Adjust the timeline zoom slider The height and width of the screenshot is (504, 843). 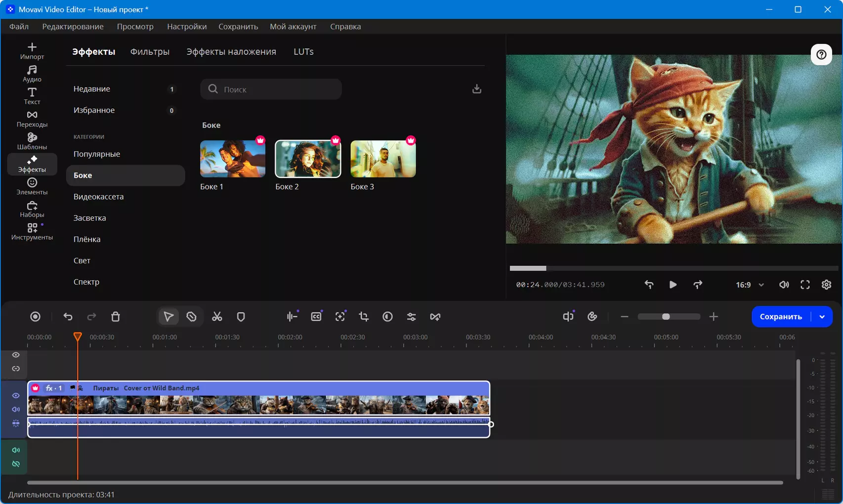click(669, 317)
